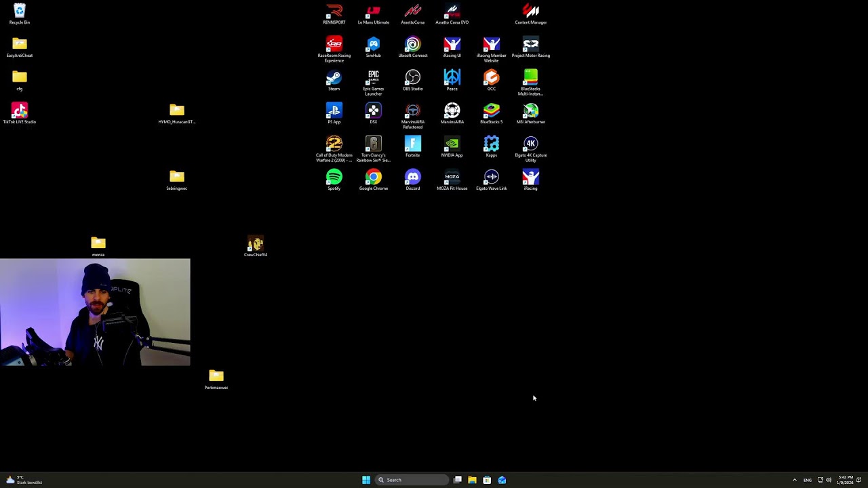
Task: Select the Peace equalizer icon
Action: (452, 80)
